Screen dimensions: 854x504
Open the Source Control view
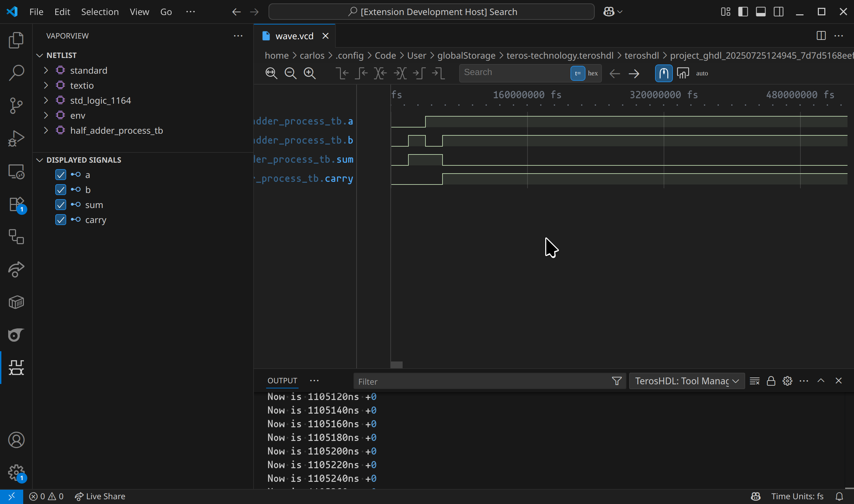coord(16,105)
